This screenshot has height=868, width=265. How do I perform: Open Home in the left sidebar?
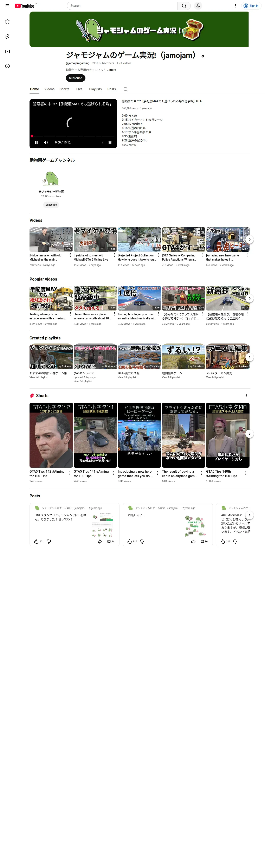(7, 21)
